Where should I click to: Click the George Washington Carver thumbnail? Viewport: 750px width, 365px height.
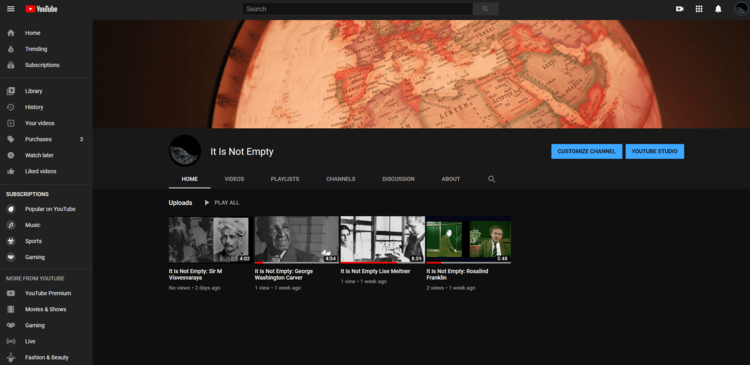coord(297,240)
